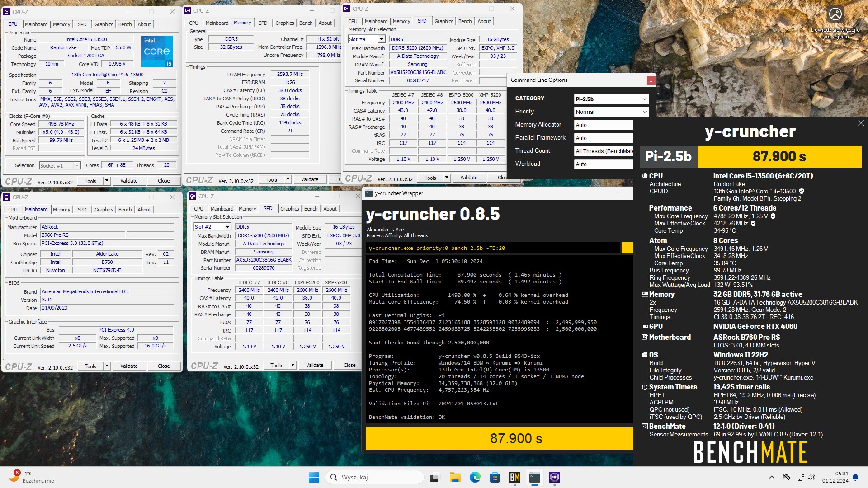Screen dimensions: 868x488
Task: Switch to CPU-Z via its taskbar icon
Action: (x=555, y=477)
